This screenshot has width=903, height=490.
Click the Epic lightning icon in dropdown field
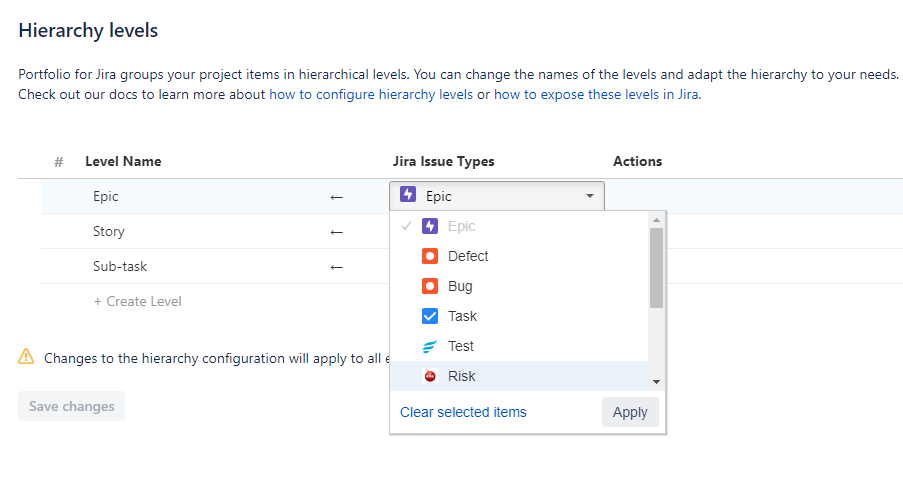coord(408,195)
